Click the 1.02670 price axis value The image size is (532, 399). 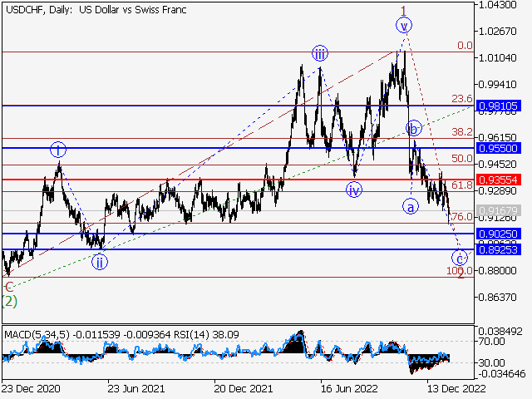[x=497, y=32]
